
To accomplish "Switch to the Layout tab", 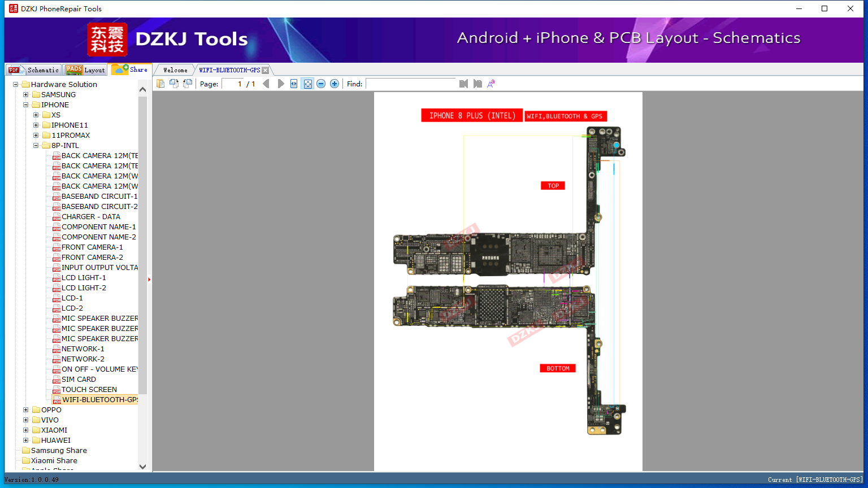I will coord(85,70).
